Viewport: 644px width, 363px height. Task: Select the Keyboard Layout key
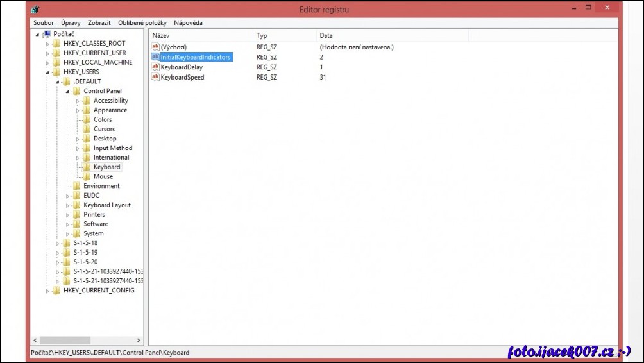106,205
